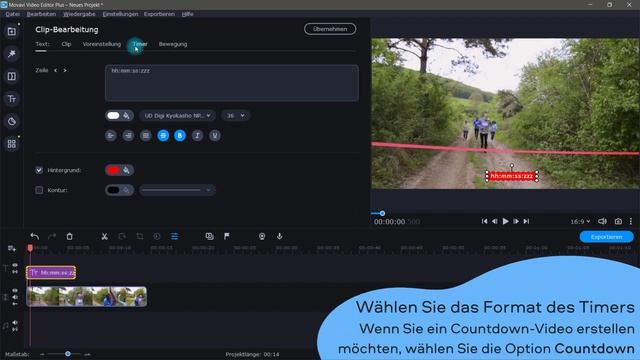Screen dimensions: 640x360
Task: Add a marker with the flag icon
Action: (227, 236)
